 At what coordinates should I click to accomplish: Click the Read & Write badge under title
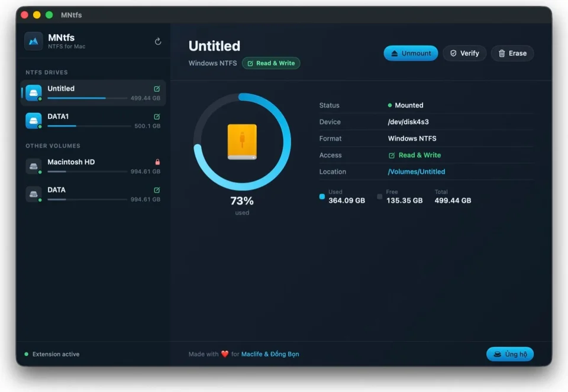click(271, 63)
